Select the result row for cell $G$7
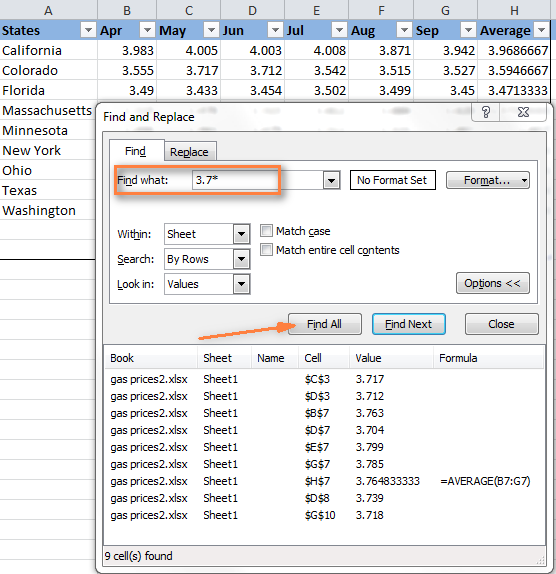Viewport: 556px width, 574px height. pos(324,464)
